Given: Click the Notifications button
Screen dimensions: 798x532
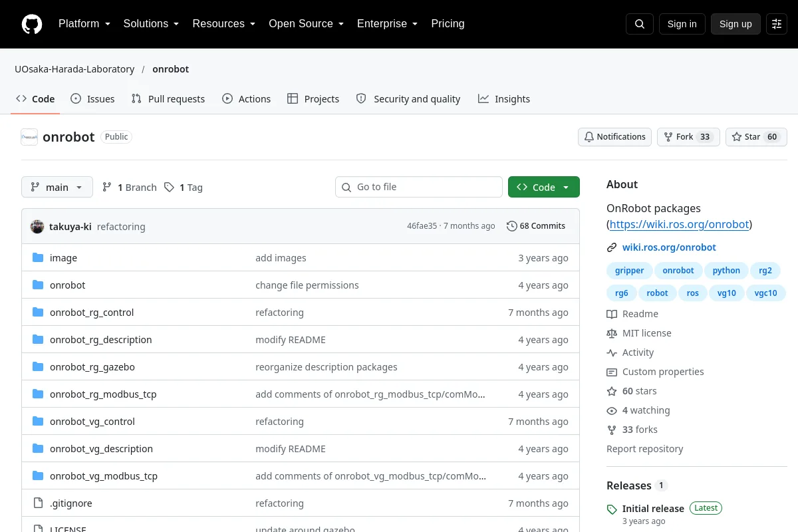Looking at the screenshot, I should (x=614, y=137).
